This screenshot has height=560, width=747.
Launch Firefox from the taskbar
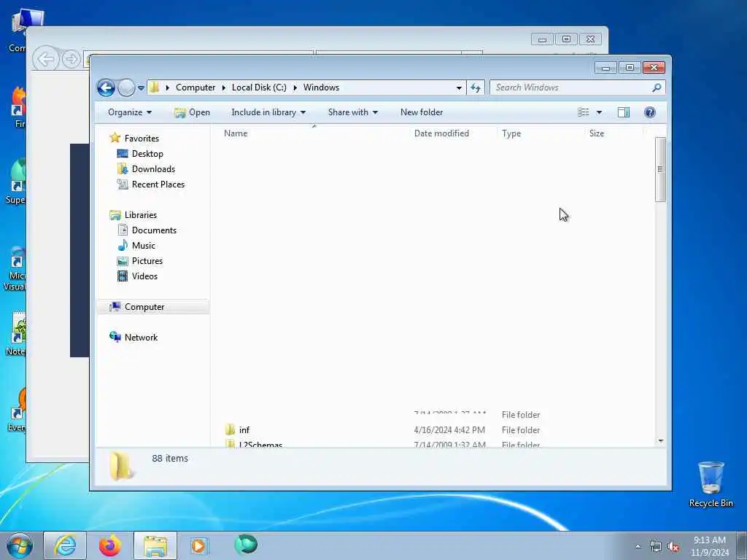tap(109, 545)
